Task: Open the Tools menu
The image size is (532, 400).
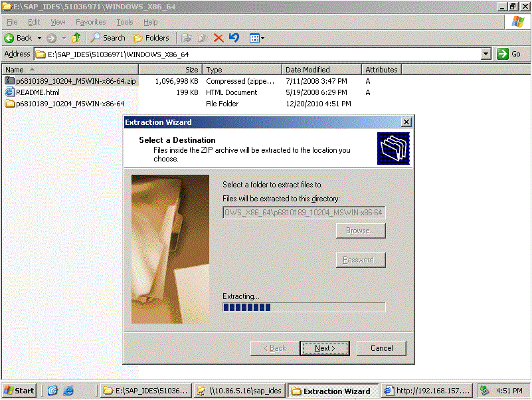Action: coord(125,22)
